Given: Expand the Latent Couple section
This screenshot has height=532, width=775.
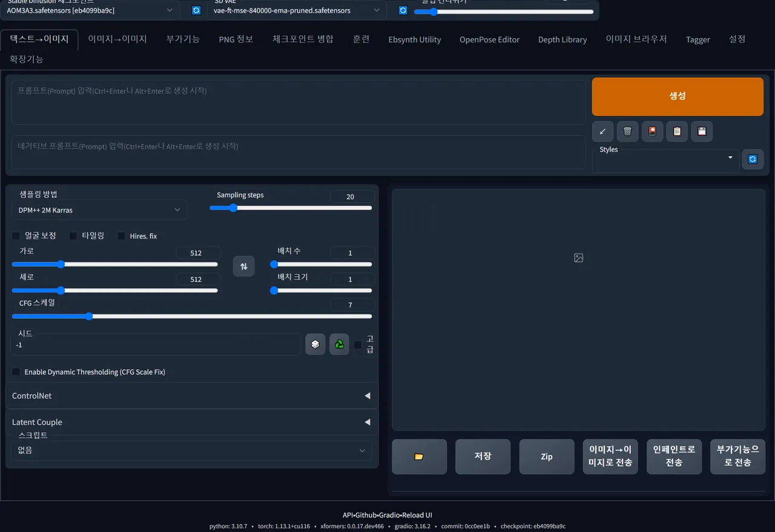Looking at the screenshot, I should click(192, 422).
